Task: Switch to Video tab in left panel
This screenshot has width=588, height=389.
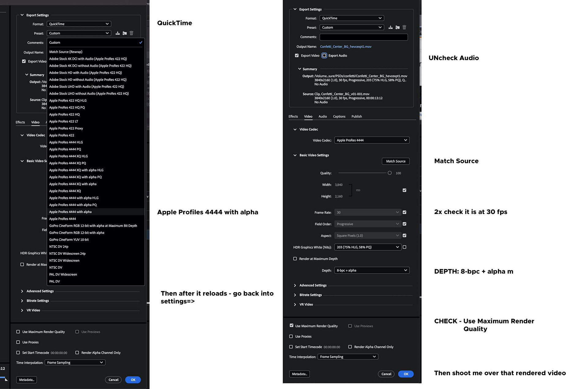Action: point(35,122)
